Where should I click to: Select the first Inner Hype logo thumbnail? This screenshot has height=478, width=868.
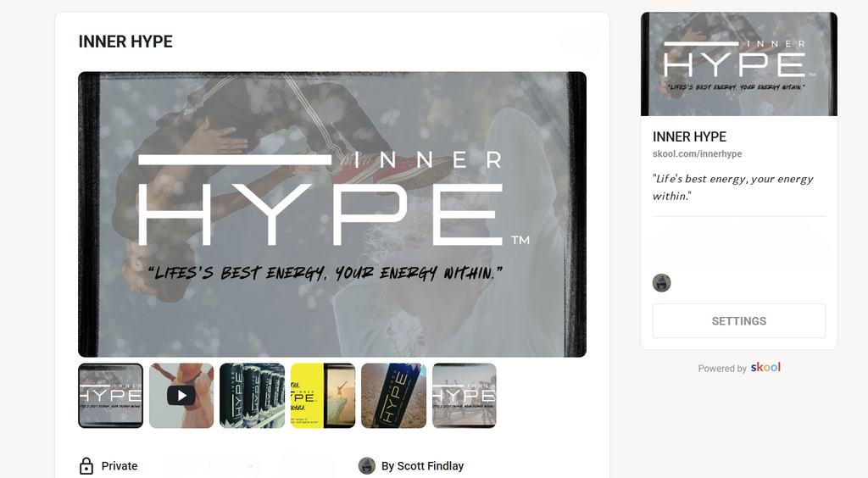[x=111, y=396]
